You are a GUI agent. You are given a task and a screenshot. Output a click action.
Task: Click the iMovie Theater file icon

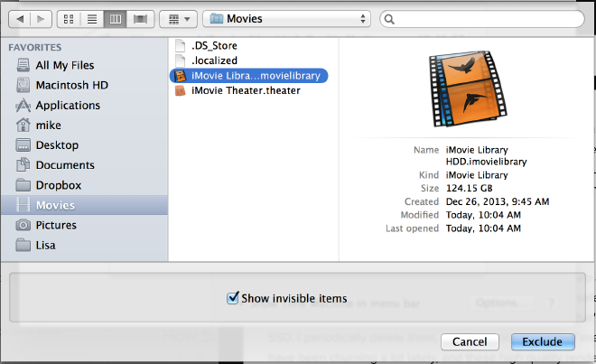pyautogui.click(x=181, y=90)
